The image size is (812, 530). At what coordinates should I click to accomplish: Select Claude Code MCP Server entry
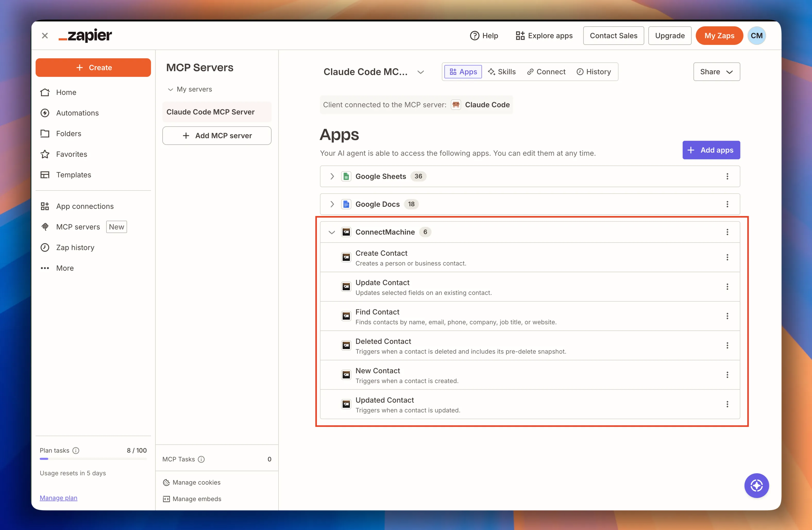[217, 112]
